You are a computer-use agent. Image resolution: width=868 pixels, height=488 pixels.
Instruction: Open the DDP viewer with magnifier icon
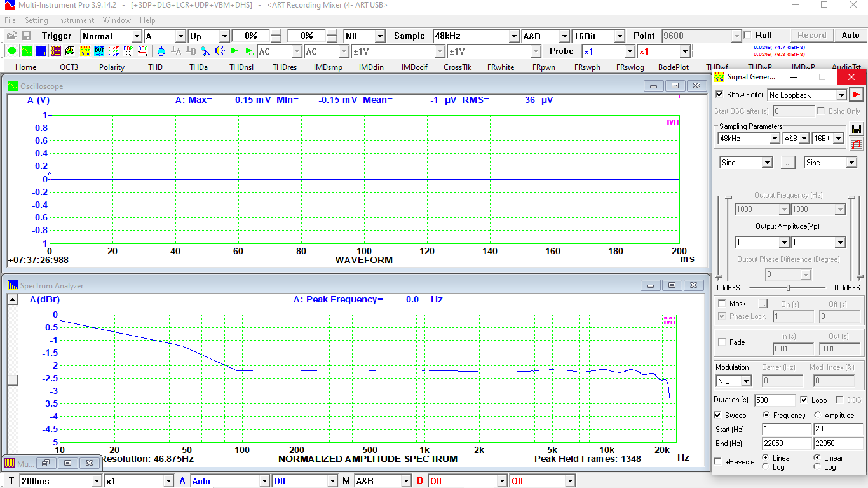(x=127, y=51)
